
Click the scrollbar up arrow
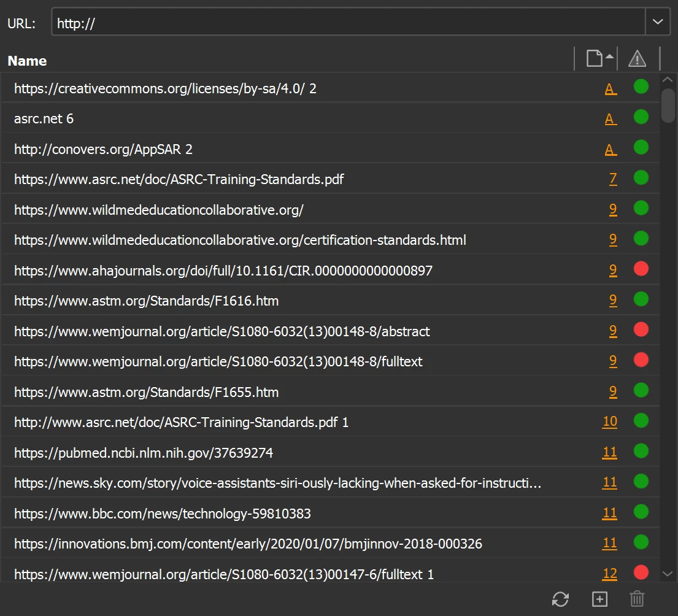click(668, 80)
